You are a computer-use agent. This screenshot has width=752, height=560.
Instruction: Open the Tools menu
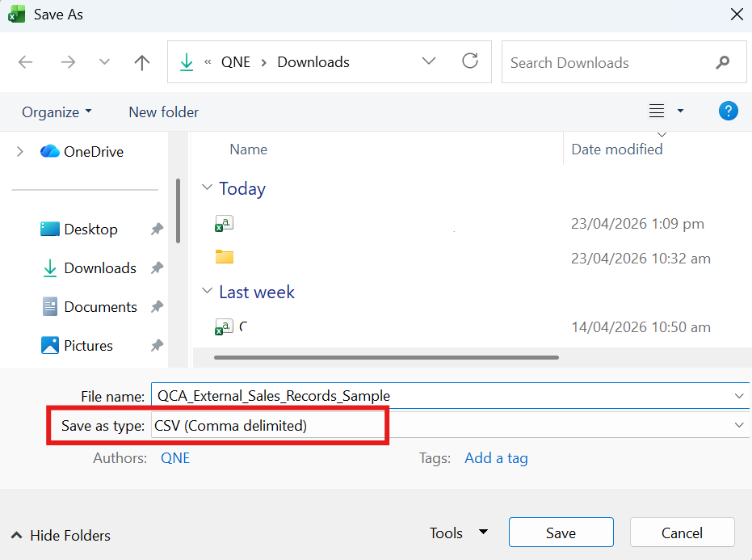[x=459, y=533]
